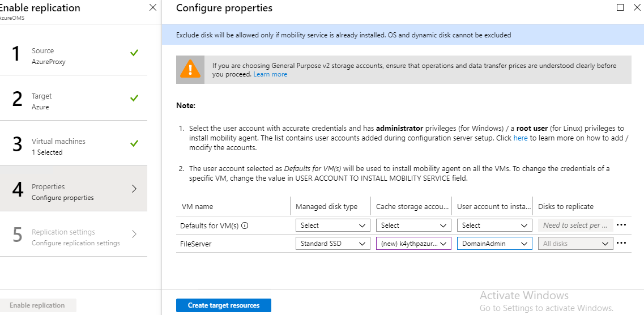The image size is (644, 315).
Task: Open the Learn more link
Action: pyautogui.click(x=270, y=74)
